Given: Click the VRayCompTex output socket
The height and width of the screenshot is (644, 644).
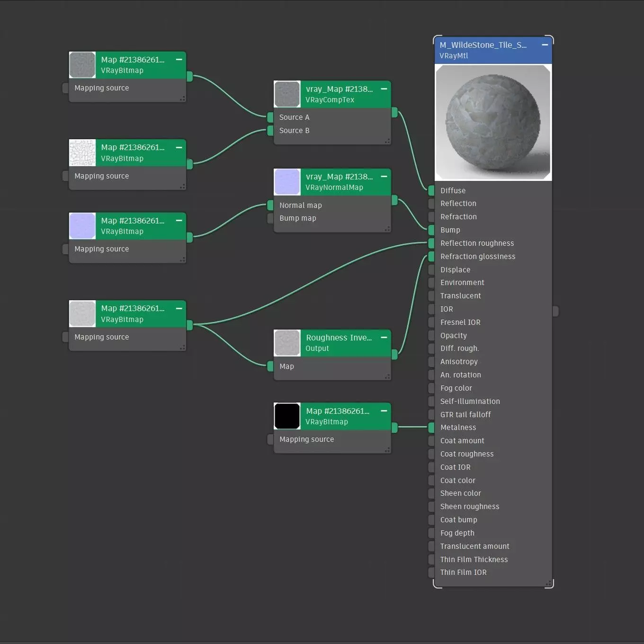Looking at the screenshot, I should (394, 113).
